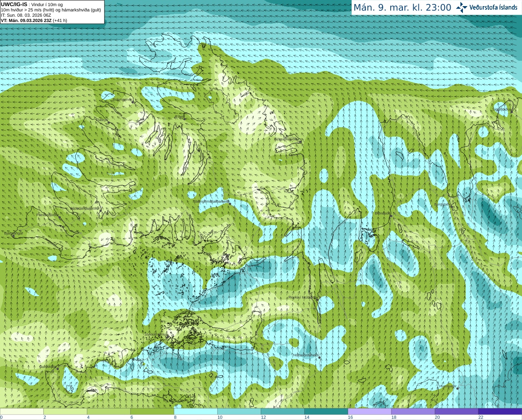
Task: Pick the light cyan swatch between 8 and 10
Action: click(196, 411)
